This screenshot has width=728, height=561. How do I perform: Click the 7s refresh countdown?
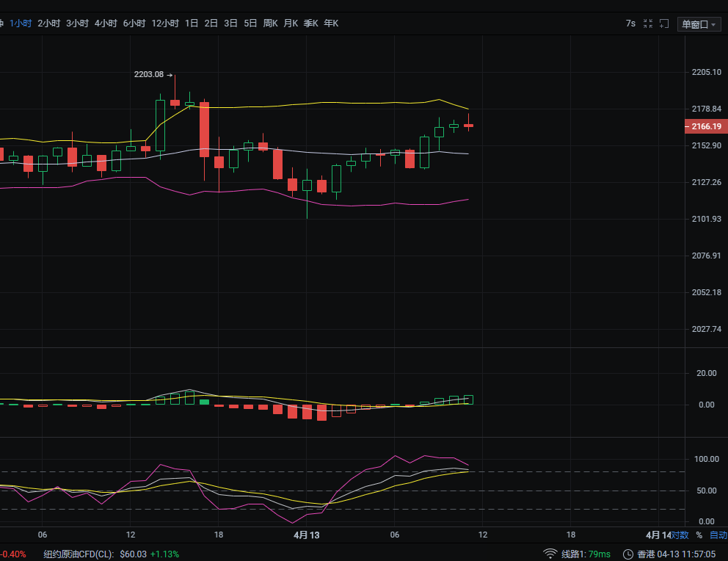click(x=630, y=23)
